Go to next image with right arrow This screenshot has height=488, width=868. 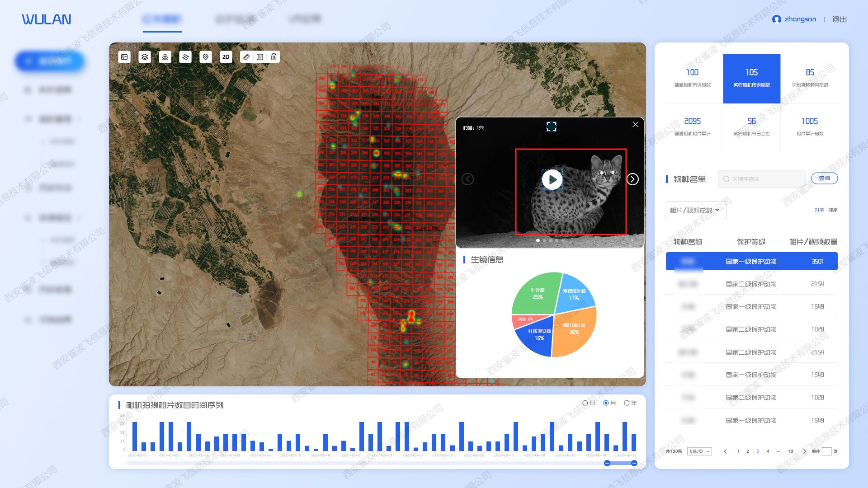[632, 179]
